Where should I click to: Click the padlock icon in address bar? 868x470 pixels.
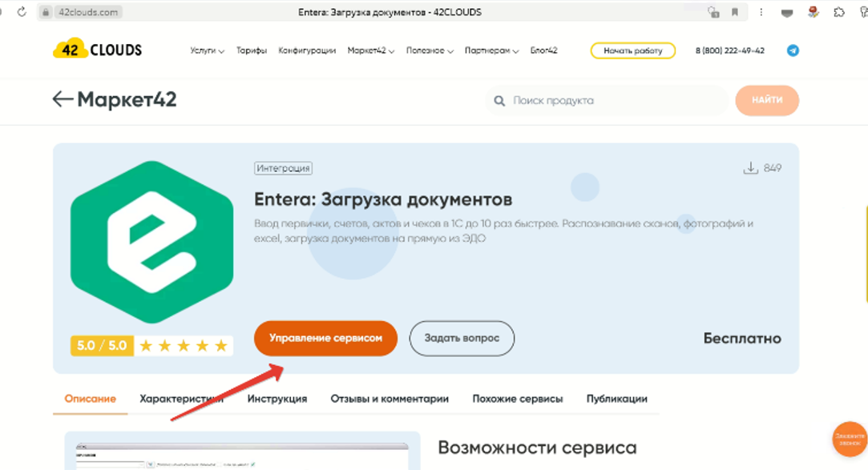46,12
